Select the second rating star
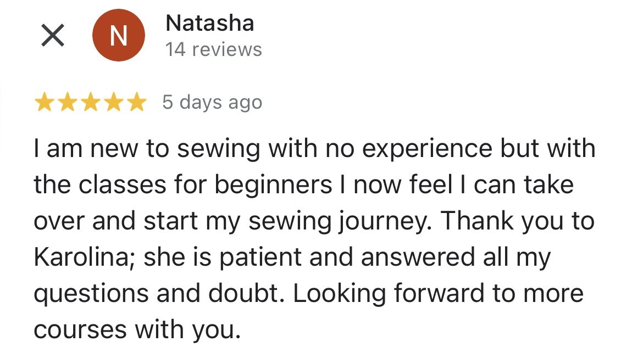 [67, 102]
